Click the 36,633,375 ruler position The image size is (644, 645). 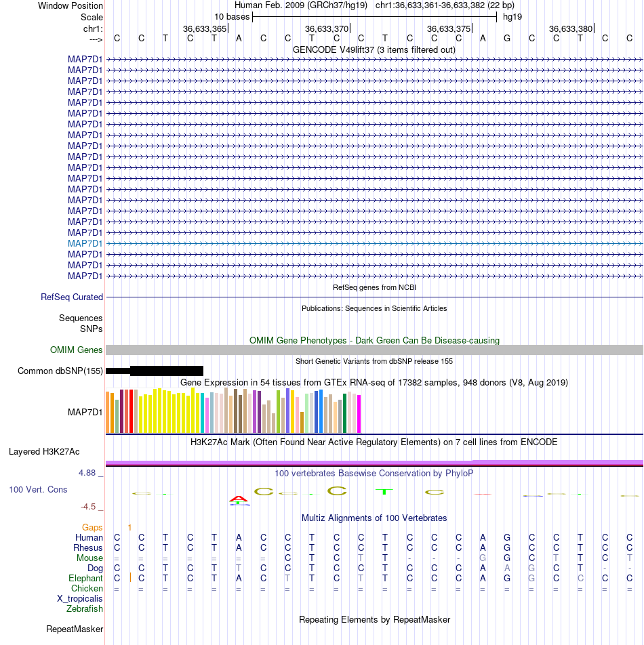pyautogui.click(x=449, y=28)
